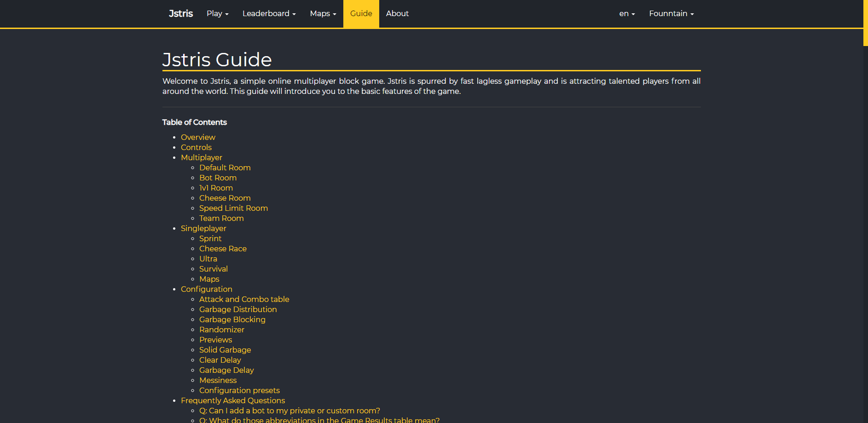This screenshot has width=868, height=423.
Task: Open Messiness link
Action: (218, 380)
